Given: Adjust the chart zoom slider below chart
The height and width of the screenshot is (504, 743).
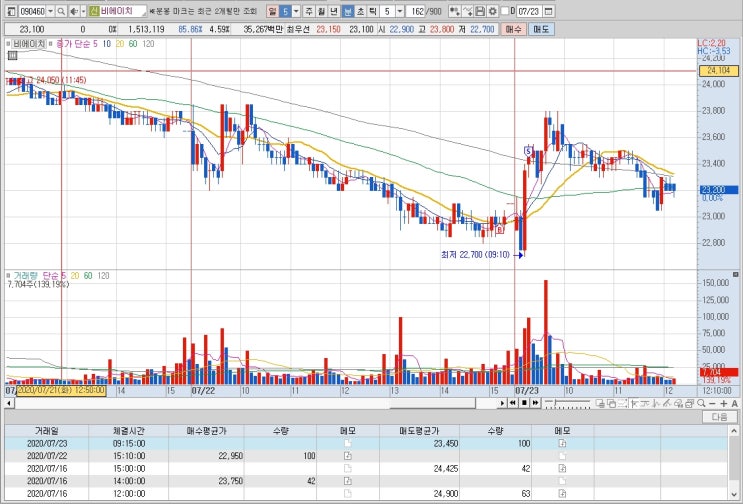Looking at the screenshot, I should pos(567,403).
